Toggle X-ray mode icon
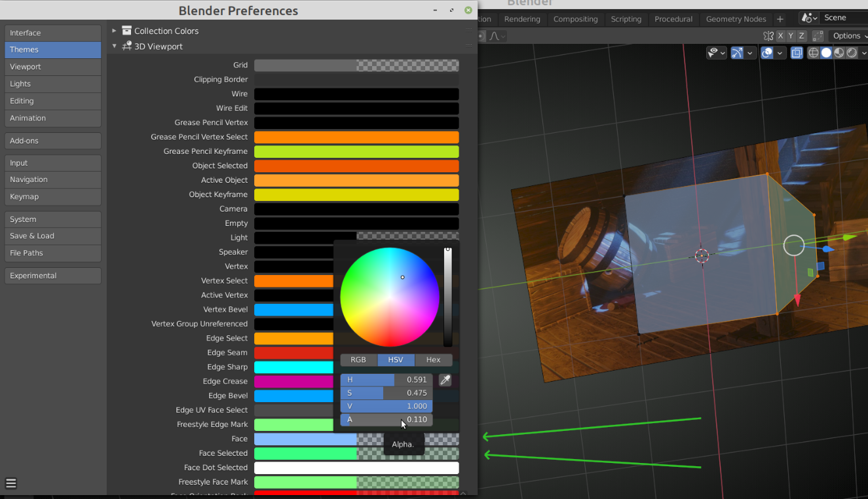868x499 pixels. (x=797, y=53)
